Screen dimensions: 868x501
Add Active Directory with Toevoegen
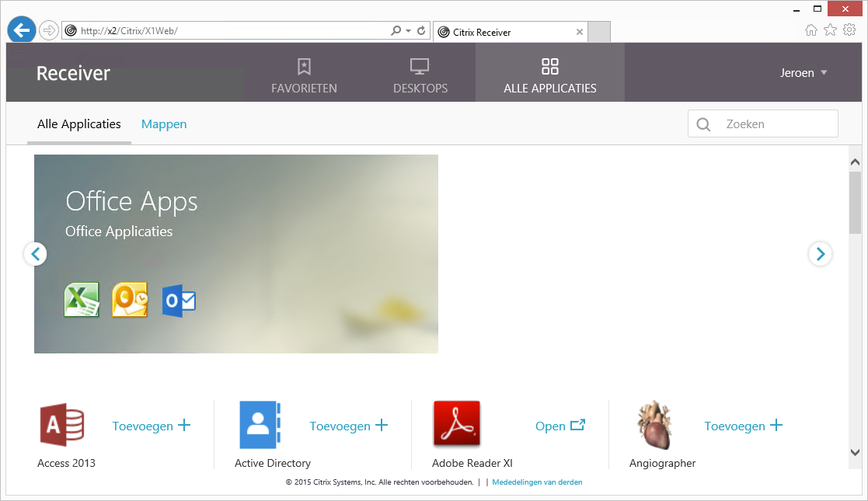click(349, 426)
